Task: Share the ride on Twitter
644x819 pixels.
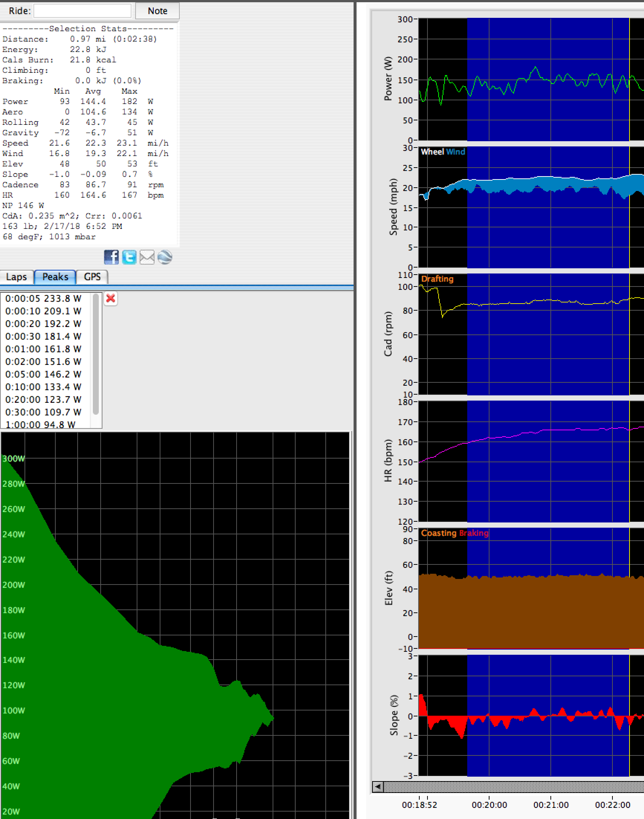Action: pyautogui.click(x=129, y=257)
